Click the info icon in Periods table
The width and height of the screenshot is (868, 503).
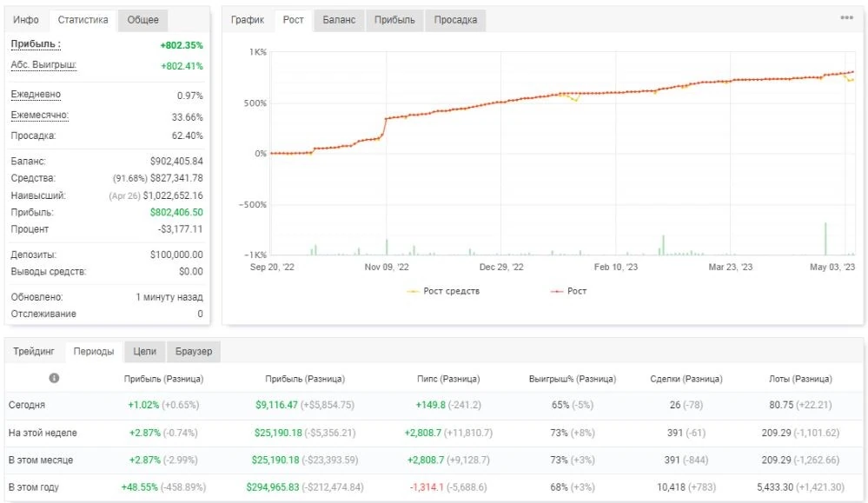54,378
